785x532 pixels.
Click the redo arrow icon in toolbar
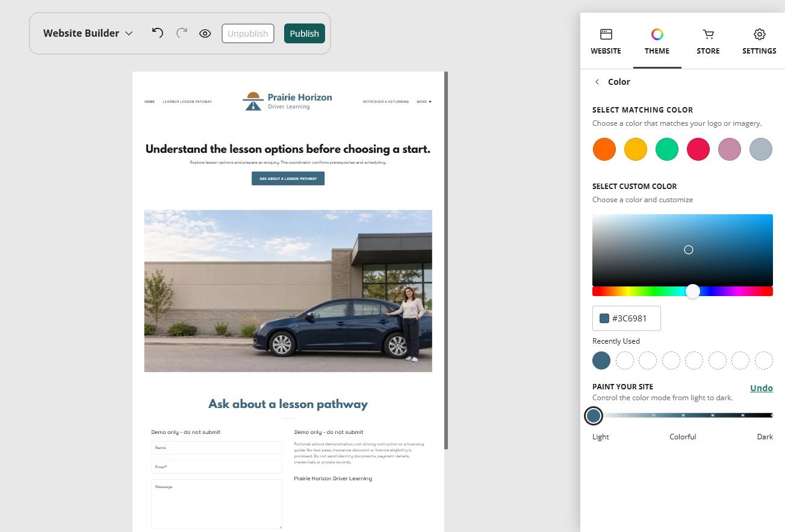181,32
